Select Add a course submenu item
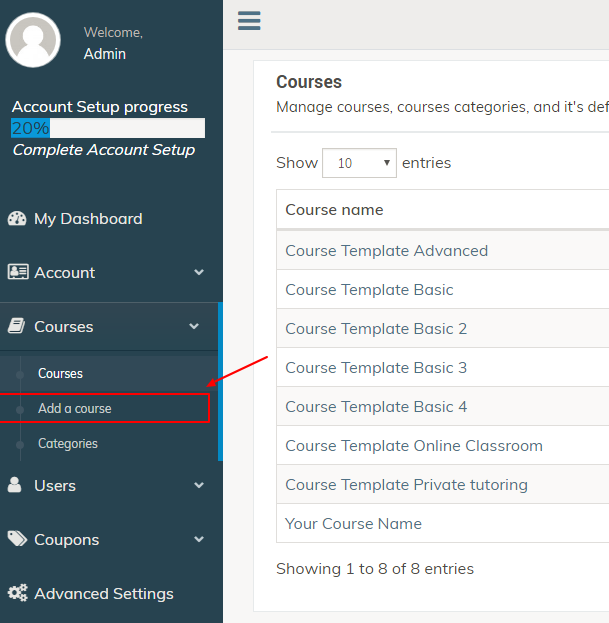The image size is (609, 623). click(75, 408)
